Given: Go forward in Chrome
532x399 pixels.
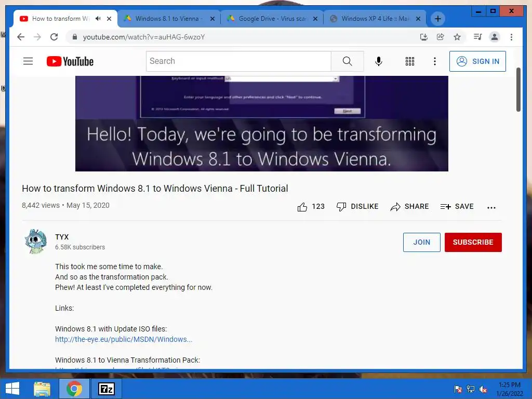Looking at the screenshot, I should 37,37.
